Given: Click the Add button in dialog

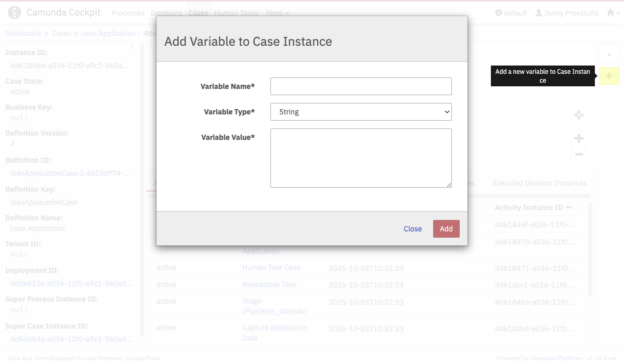Looking at the screenshot, I should (x=446, y=229).
